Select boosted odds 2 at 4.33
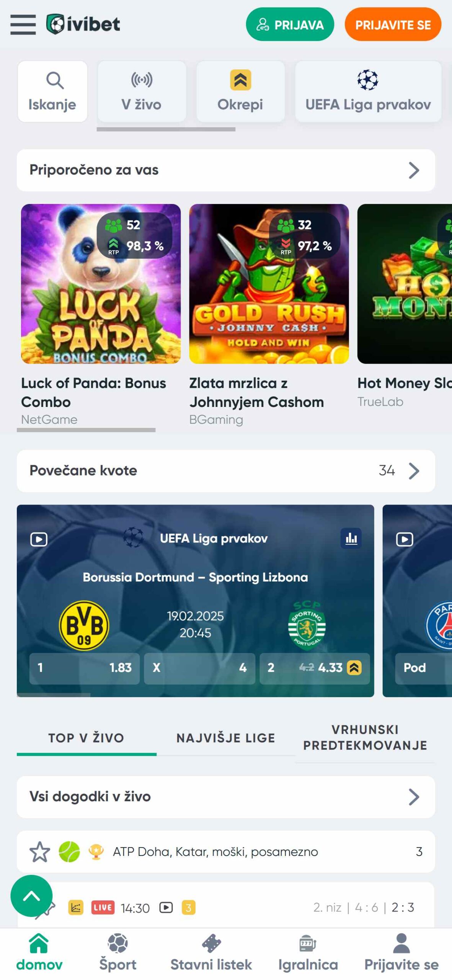 pos(315,668)
